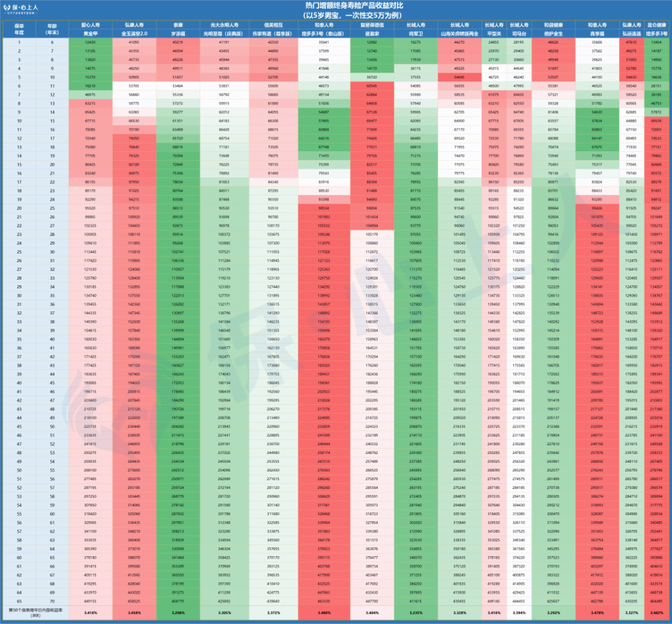Click the 山海关虎啸版两全 product header
Image resolution: width=672 pixels, height=624 pixels.
[460, 34]
